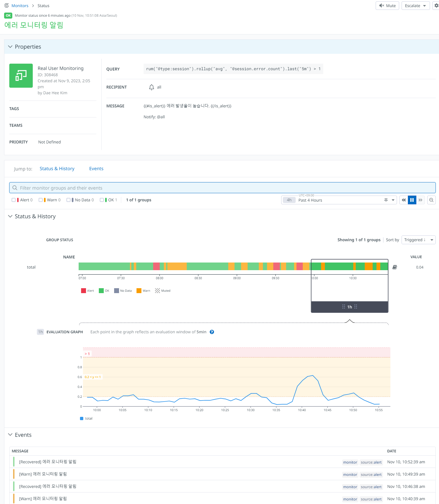Screen dimensions: 439x504
Task: Check the Alert 0 filter checkbox
Action: point(14,200)
